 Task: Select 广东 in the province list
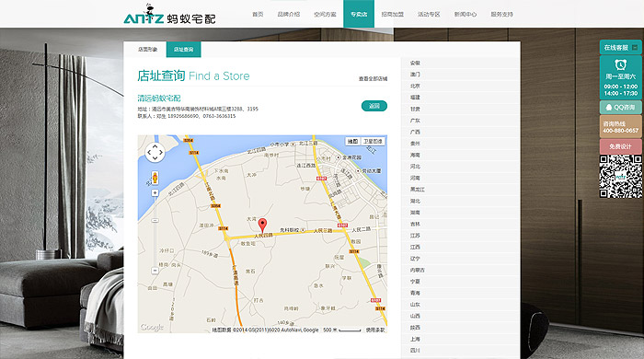[x=415, y=121]
